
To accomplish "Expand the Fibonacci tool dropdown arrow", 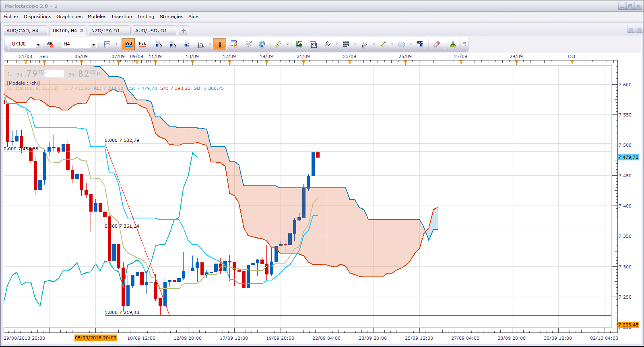I will [355, 44].
